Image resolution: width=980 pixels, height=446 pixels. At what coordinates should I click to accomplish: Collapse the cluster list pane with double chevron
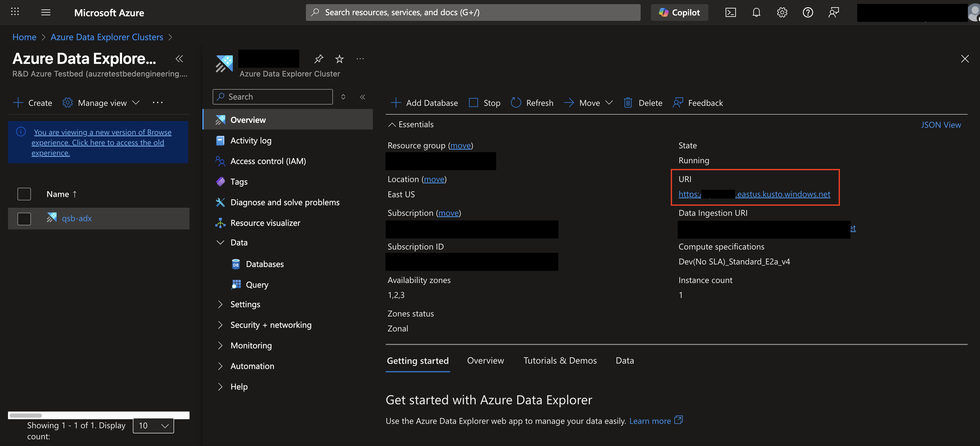179,59
